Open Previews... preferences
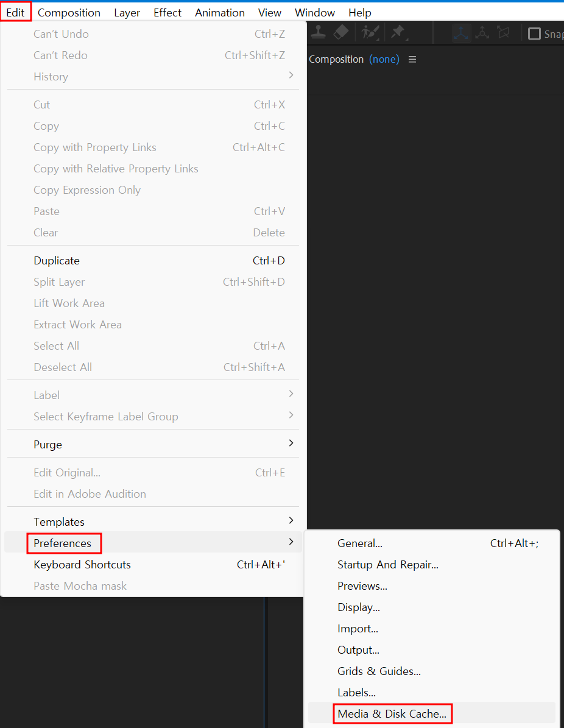 pyautogui.click(x=432, y=586)
